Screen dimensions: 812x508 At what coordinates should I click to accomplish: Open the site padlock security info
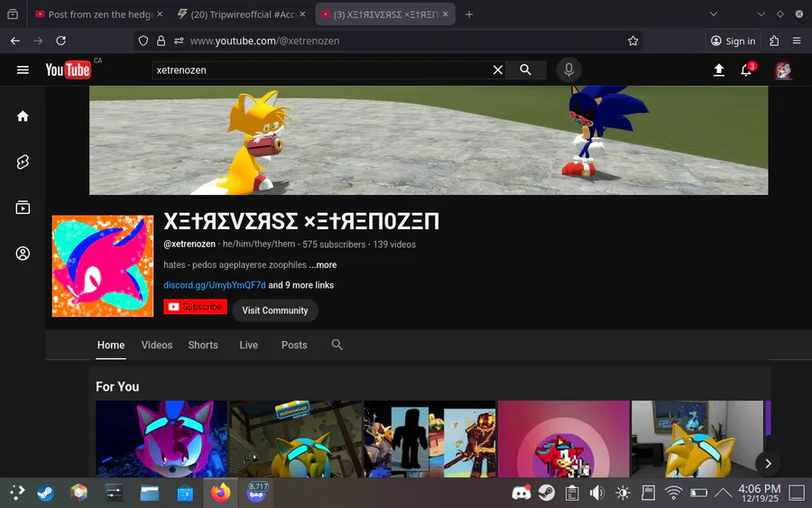161,41
